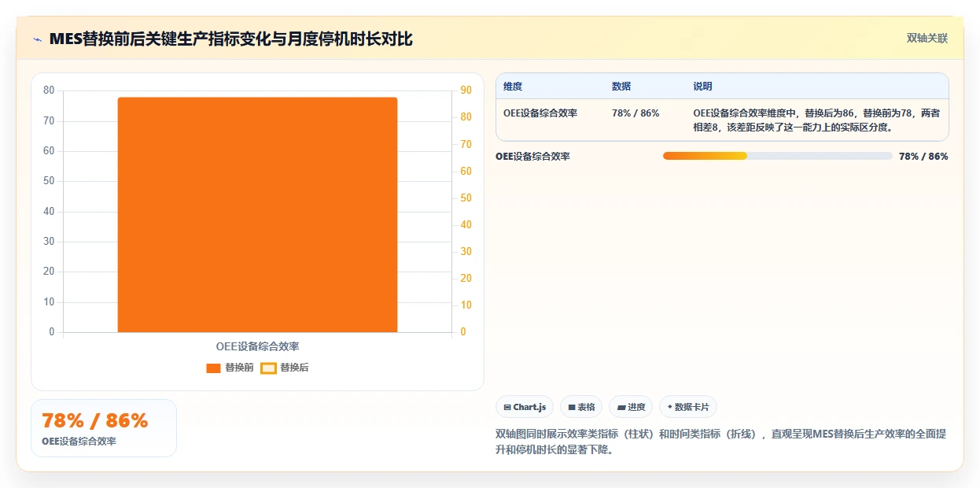Click the orange 替换前 legend swatch
Image resolution: width=980 pixels, height=488 pixels.
(x=213, y=368)
